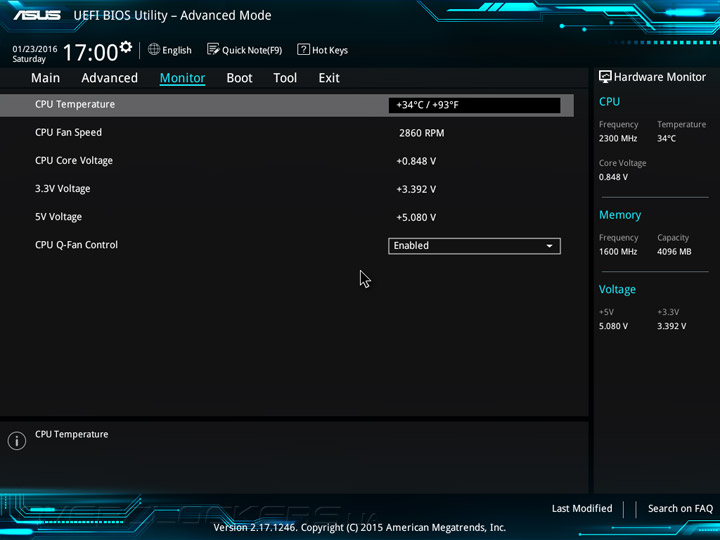Click the 2300 MHz CPU frequency value
The image size is (720, 540).
pyautogui.click(x=618, y=138)
